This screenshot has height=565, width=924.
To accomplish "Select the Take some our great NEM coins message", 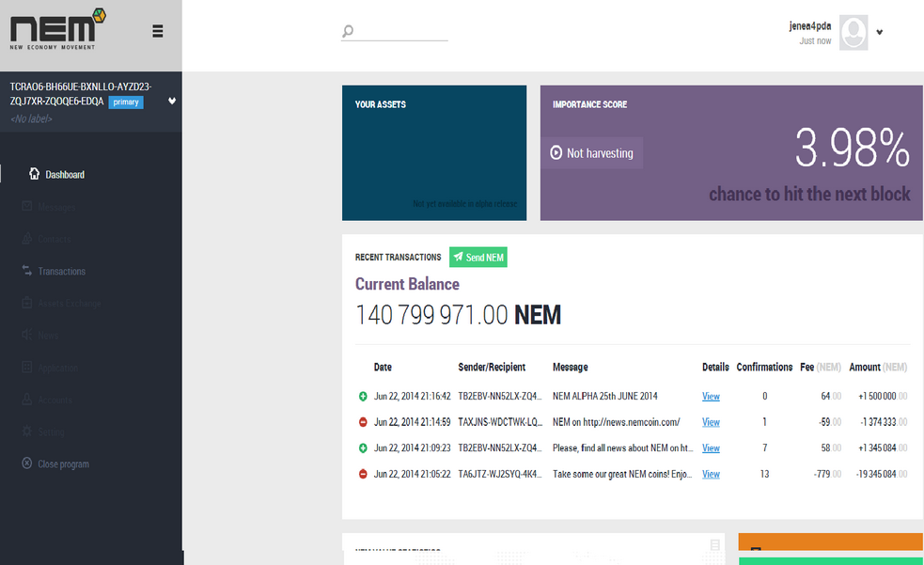I will click(622, 474).
